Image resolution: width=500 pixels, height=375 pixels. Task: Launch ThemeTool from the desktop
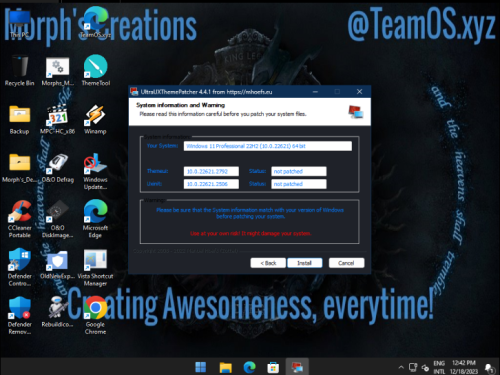[x=96, y=71]
